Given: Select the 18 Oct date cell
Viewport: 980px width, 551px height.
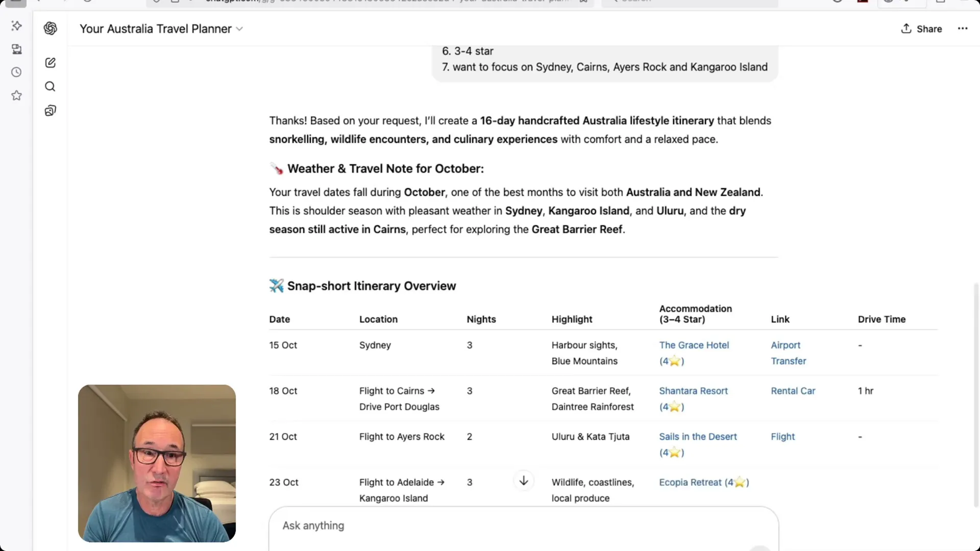Looking at the screenshot, I should (283, 391).
